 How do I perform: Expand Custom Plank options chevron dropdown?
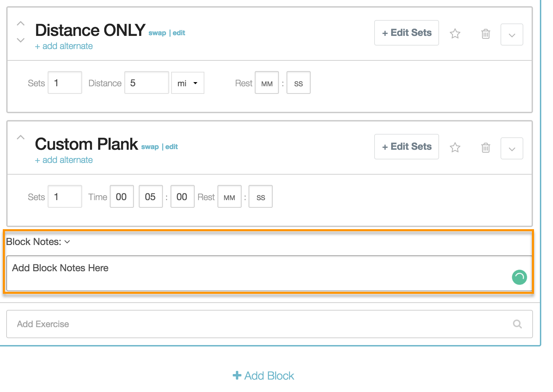point(512,148)
